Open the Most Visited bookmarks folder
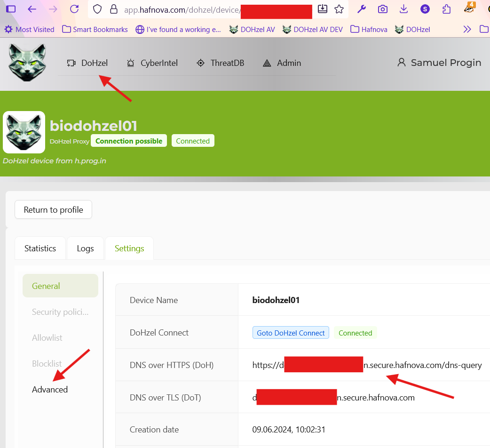 [x=29, y=29]
